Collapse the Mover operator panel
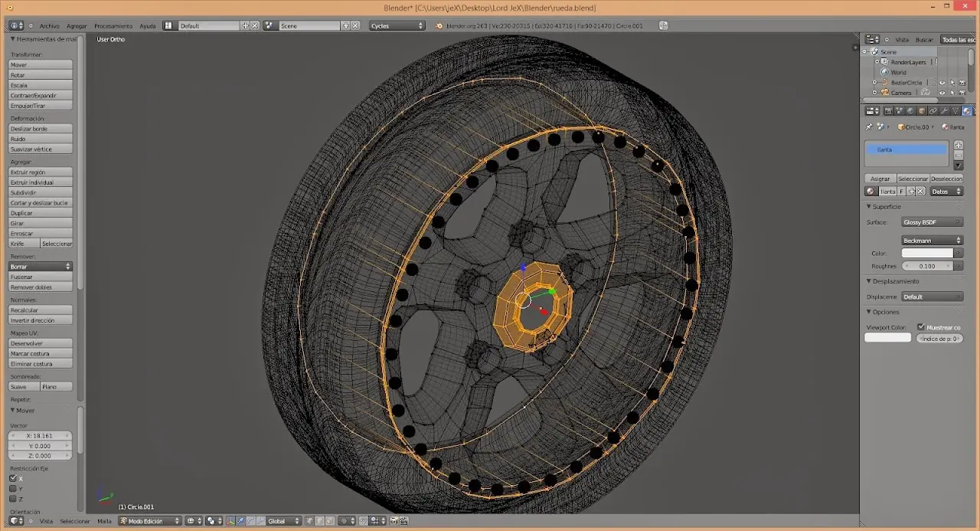This screenshot has width=980, height=531. pos(12,410)
